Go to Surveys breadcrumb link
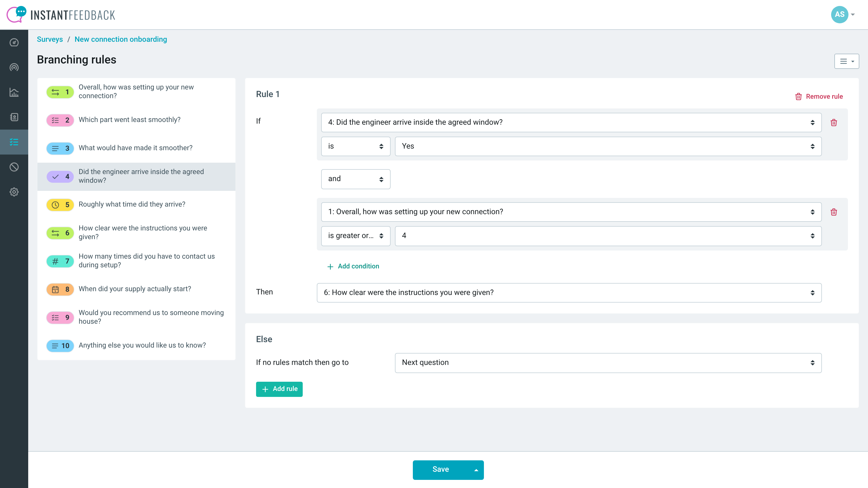This screenshot has height=488, width=868. [50, 39]
